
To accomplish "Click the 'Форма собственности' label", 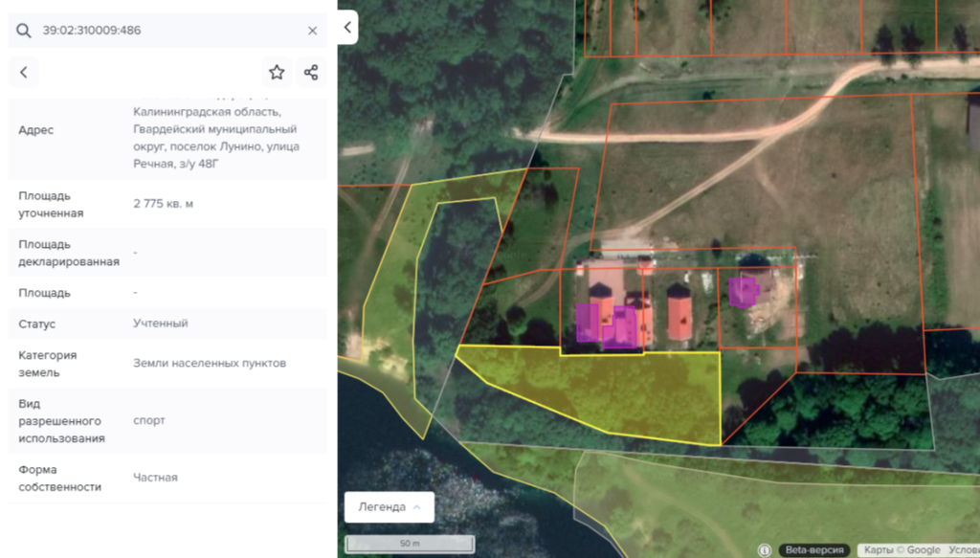I will [59, 478].
